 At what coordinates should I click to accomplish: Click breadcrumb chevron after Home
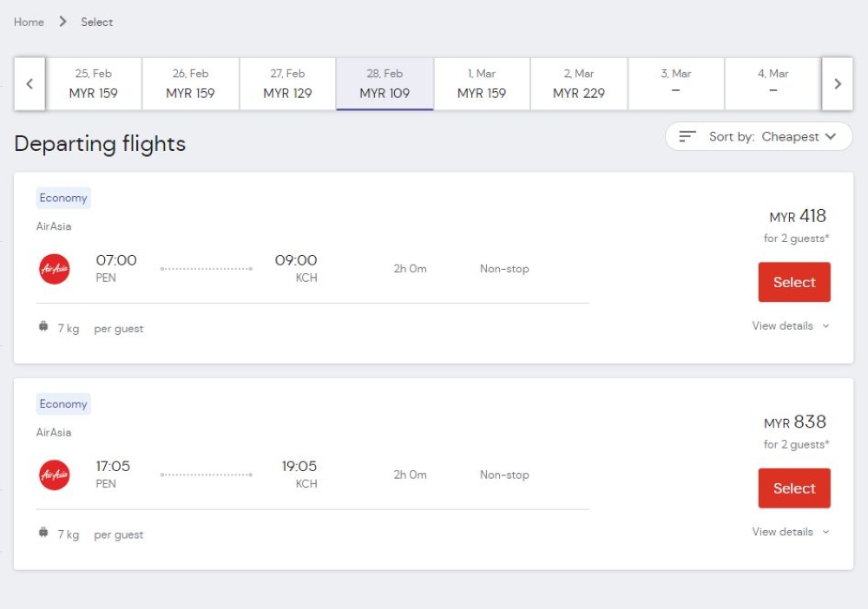pos(62,22)
